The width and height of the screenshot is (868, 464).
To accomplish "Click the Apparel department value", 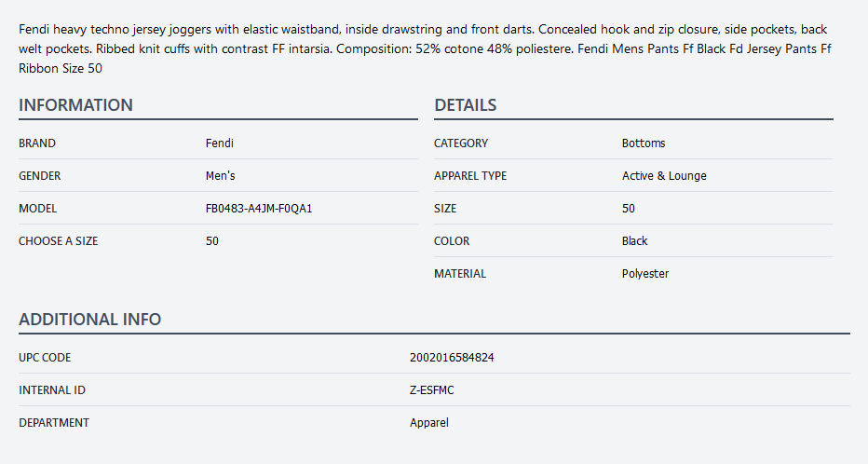I will [429, 423].
